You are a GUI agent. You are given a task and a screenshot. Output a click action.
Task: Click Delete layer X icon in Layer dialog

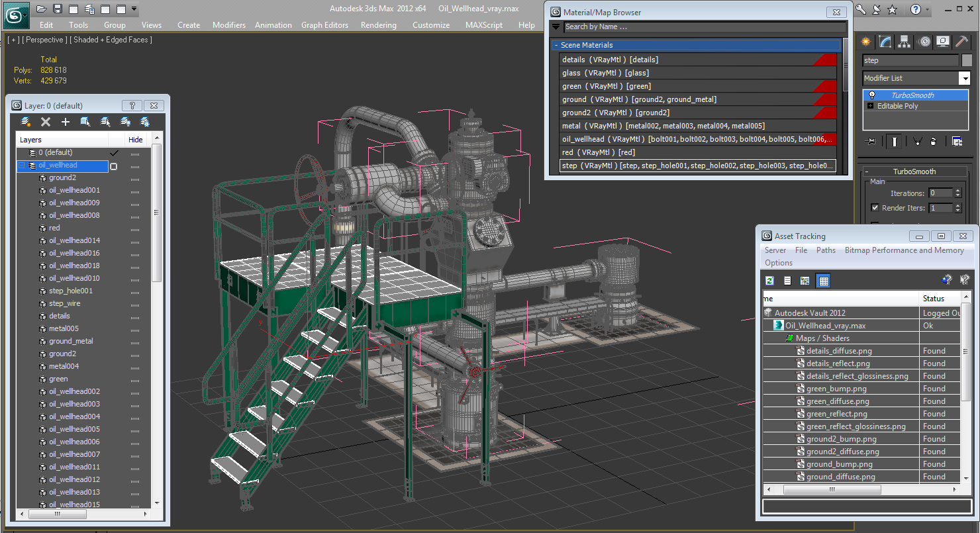(46, 122)
